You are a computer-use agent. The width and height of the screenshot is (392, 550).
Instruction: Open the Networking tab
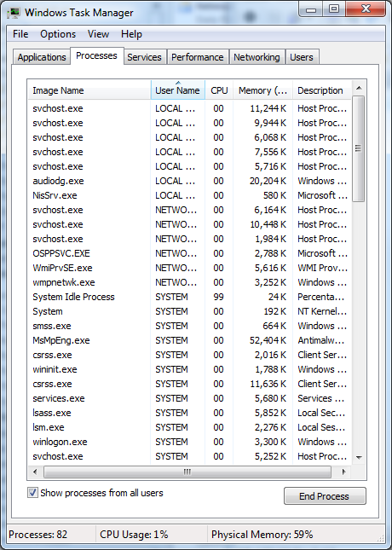pyautogui.click(x=257, y=57)
